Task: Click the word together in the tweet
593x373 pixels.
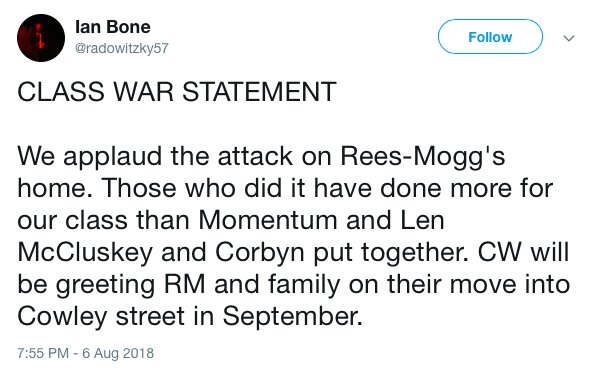Action: tap(415, 253)
